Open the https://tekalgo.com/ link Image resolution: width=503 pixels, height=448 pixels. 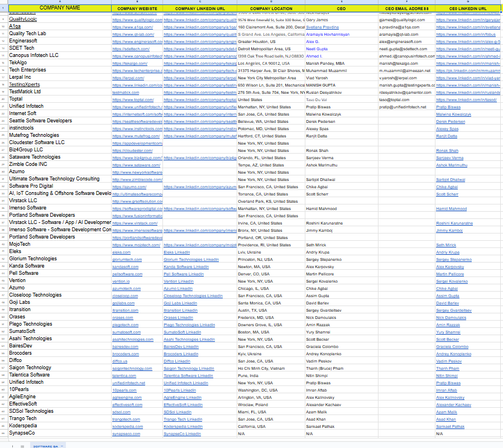[130, 64]
